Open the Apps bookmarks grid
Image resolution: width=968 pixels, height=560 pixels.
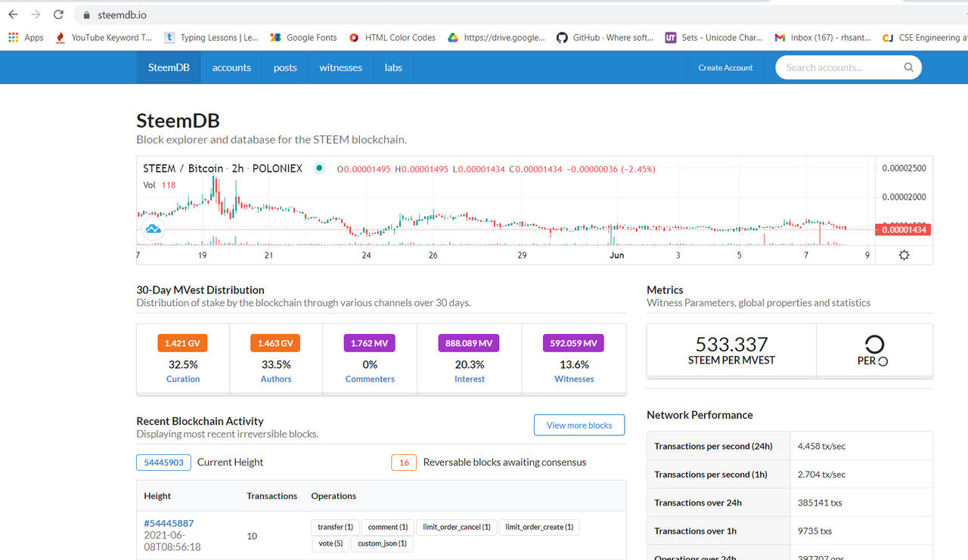(26, 37)
